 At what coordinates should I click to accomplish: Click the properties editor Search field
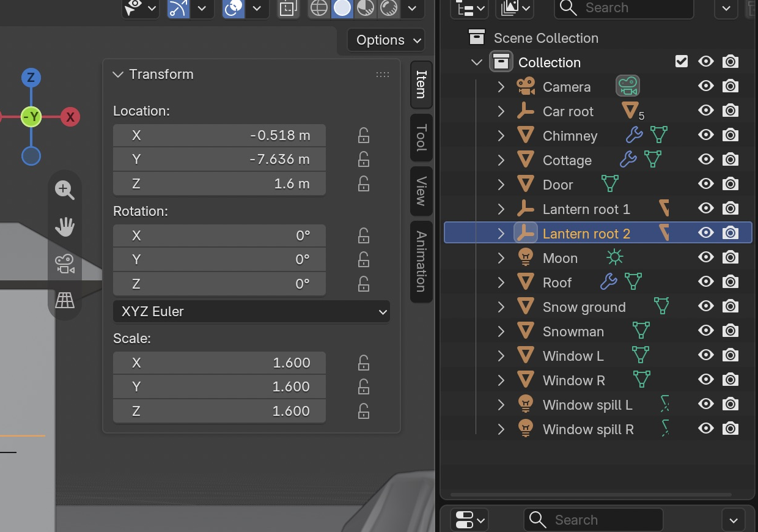click(594, 520)
